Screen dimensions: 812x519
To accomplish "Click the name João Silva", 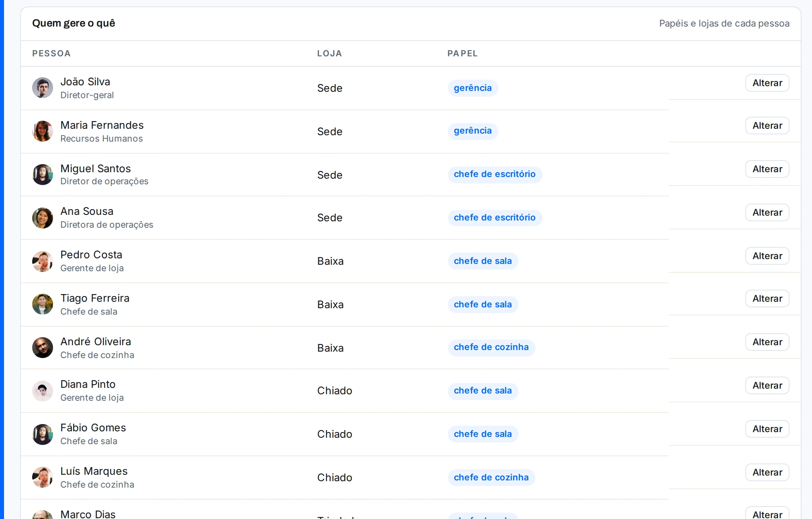I will coord(85,82).
